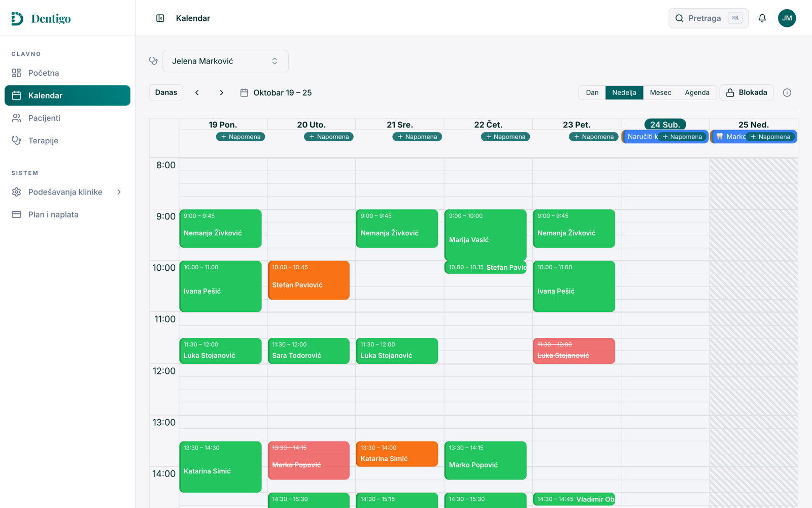Go to previous week arrow
The width and height of the screenshot is (812, 508).
click(197, 92)
